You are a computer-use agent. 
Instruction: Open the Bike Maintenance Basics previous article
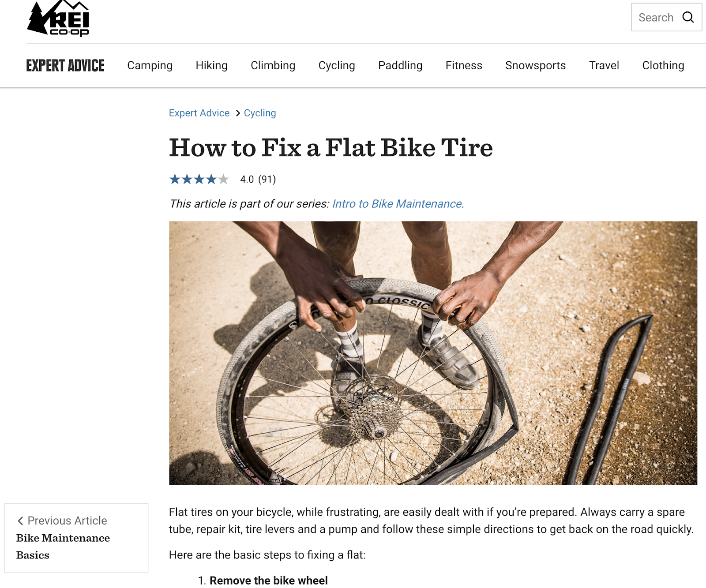[63, 547]
